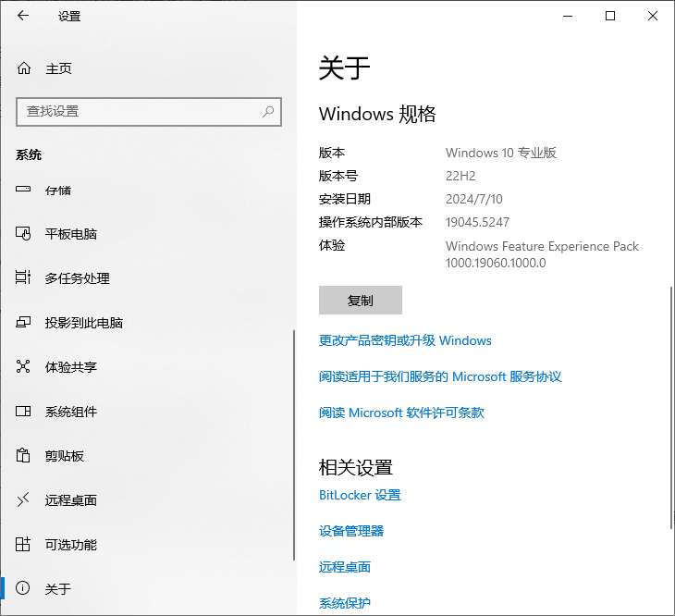Open 系统组件 in the sidebar
This screenshot has height=616, width=675.
click(x=148, y=412)
